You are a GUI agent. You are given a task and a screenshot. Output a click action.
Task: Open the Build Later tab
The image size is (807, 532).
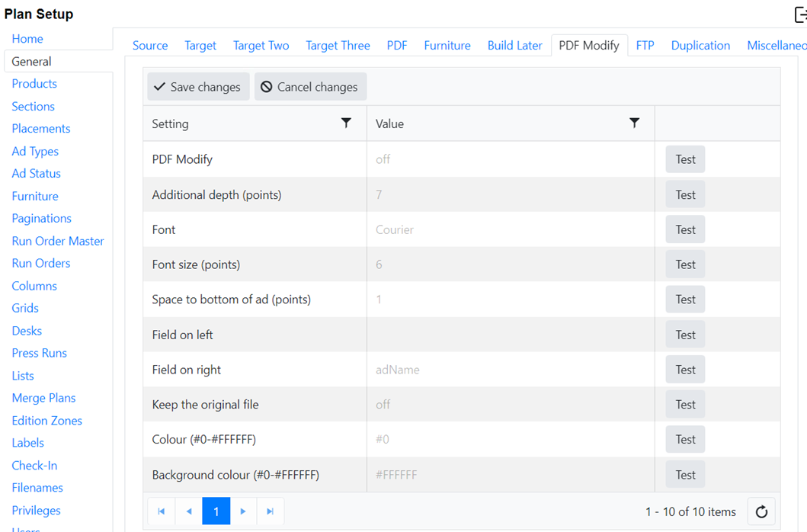514,46
